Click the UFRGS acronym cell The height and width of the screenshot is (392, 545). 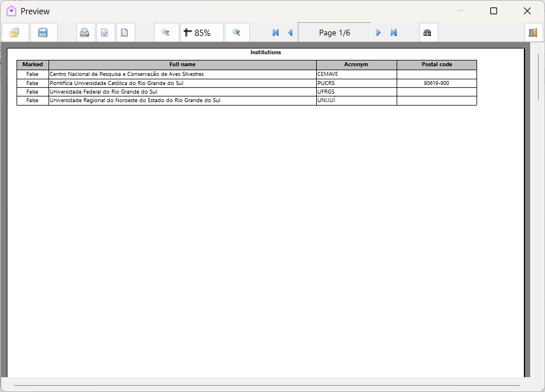tap(357, 92)
